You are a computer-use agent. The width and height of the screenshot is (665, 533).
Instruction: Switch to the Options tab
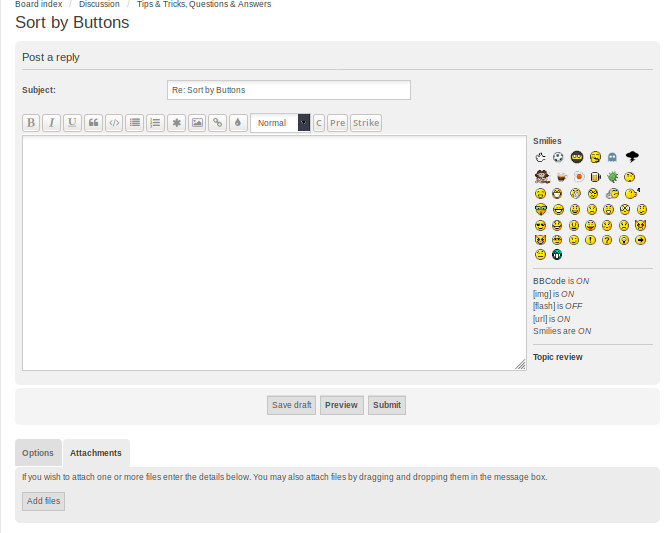tap(38, 453)
